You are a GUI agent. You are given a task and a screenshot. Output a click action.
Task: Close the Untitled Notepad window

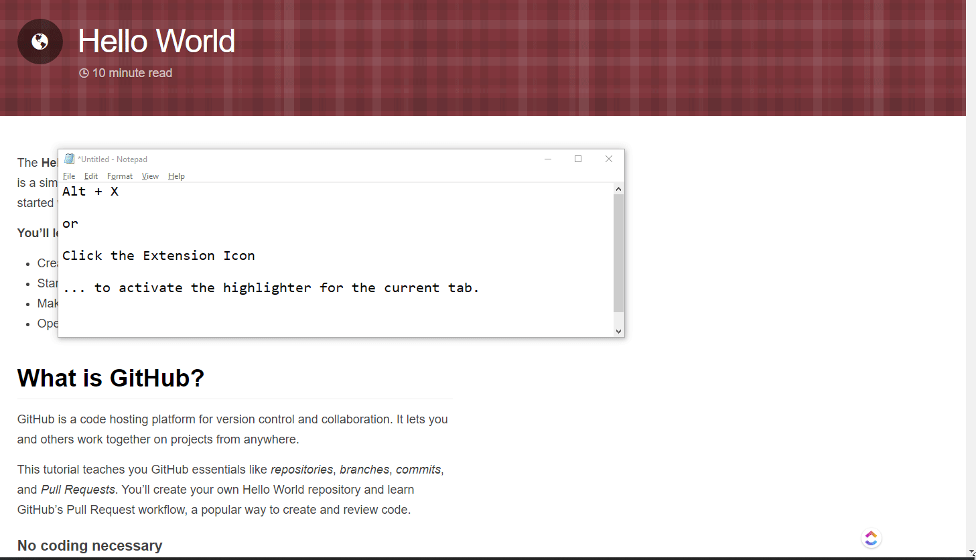click(x=609, y=159)
